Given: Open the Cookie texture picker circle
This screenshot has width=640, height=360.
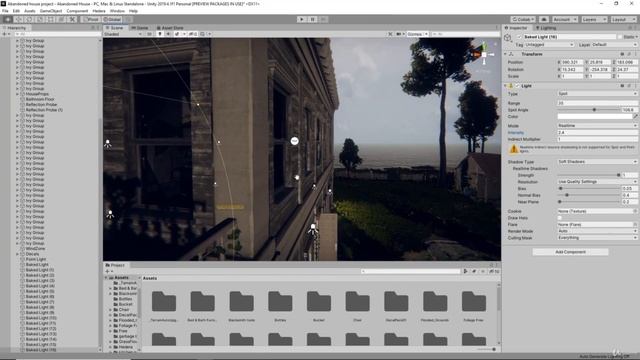Looking at the screenshot, I should tap(635, 211).
